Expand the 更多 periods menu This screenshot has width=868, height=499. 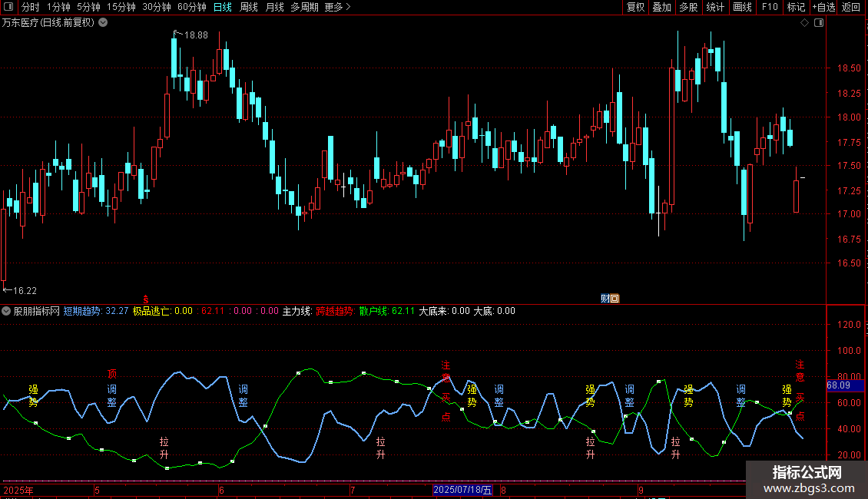[337, 8]
